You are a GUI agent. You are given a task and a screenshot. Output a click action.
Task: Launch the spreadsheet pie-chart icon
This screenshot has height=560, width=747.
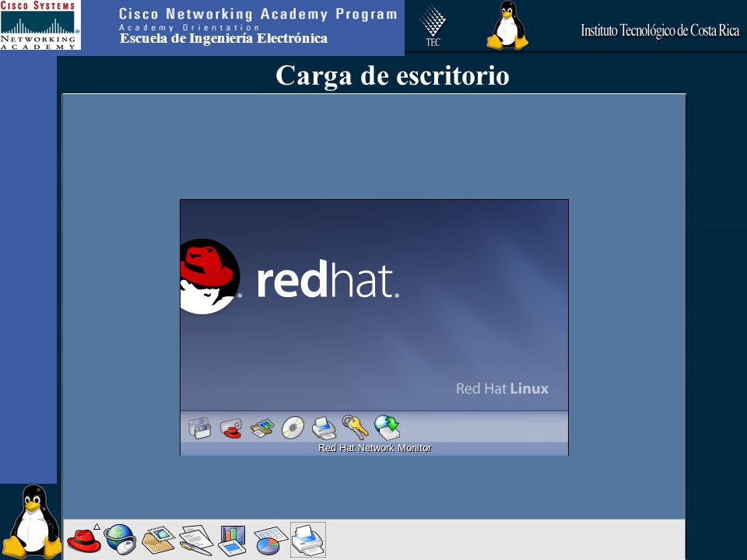pos(271,541)
